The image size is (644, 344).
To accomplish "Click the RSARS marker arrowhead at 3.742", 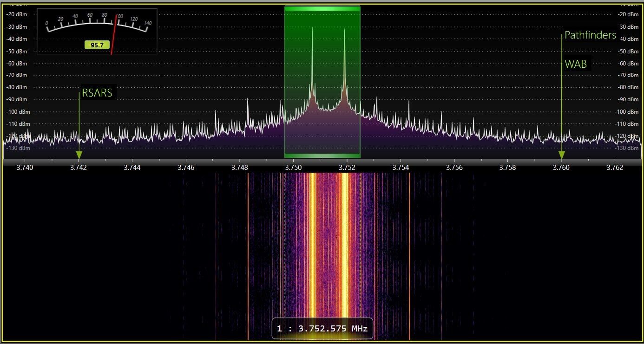I will 79,155.
